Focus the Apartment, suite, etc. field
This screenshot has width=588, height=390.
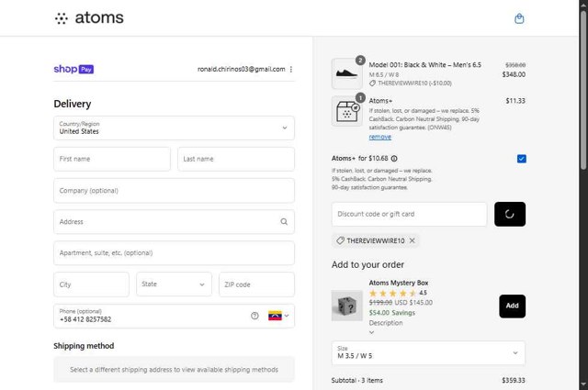(174, 253)
